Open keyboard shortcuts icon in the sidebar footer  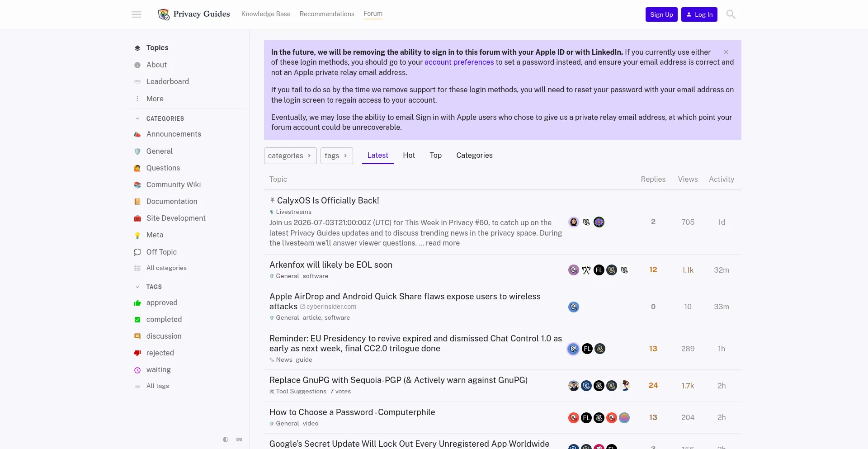(x=239, y=440)
